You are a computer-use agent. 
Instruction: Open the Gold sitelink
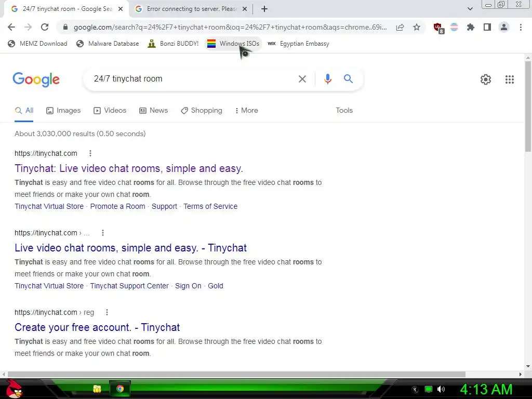216,286
